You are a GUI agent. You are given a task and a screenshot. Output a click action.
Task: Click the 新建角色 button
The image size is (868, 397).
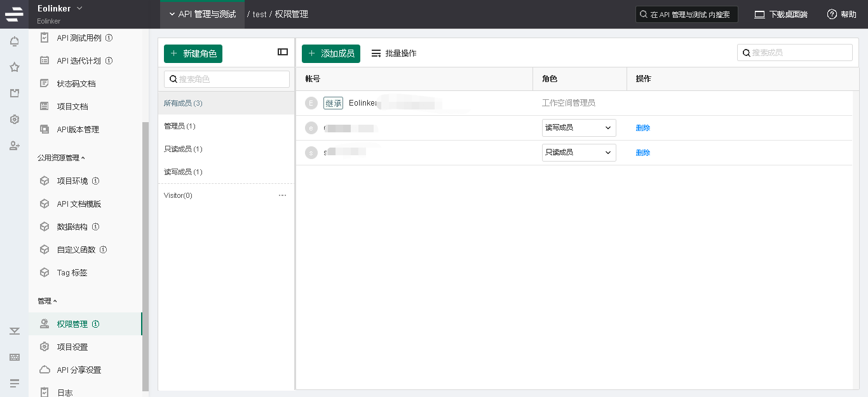click(193, 53)
